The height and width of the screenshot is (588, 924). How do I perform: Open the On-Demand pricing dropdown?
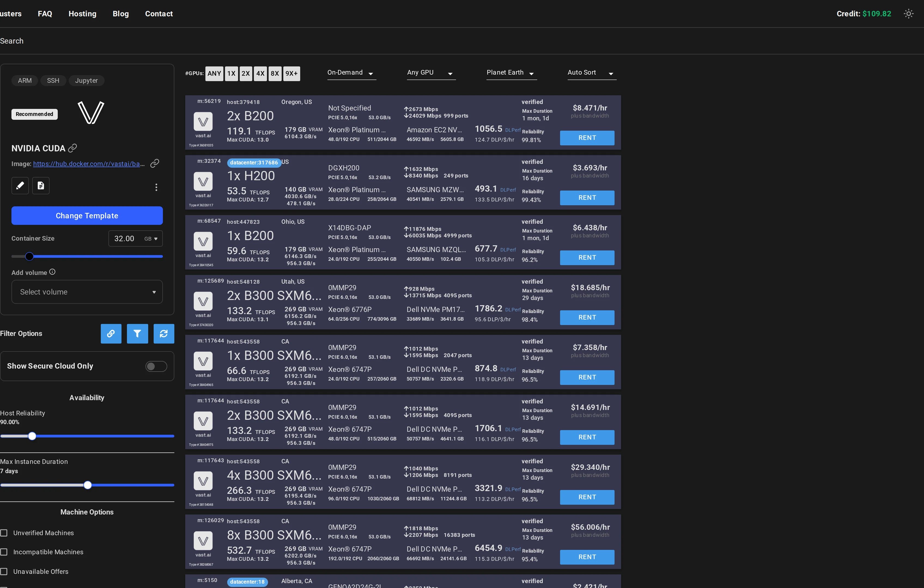click(x=351, y=73)
